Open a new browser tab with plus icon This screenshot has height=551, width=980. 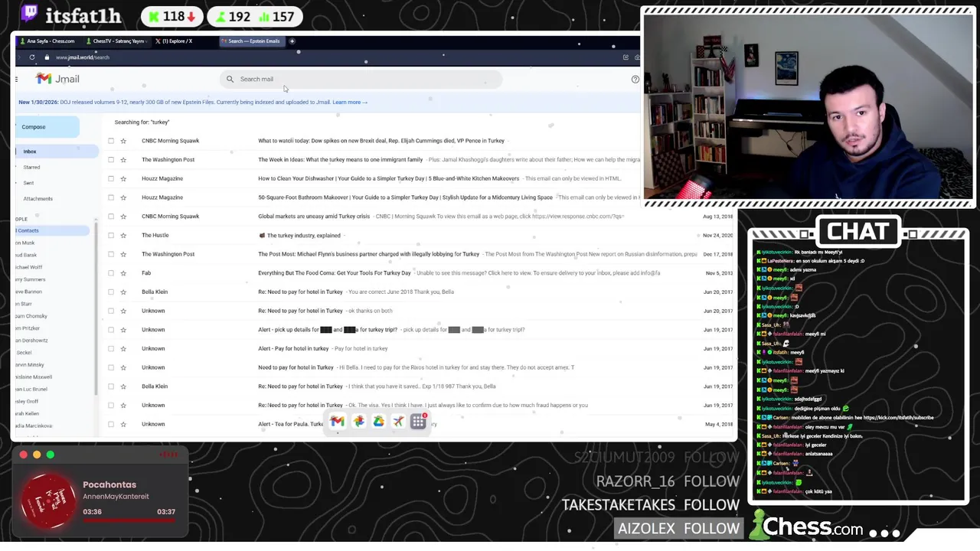click(292, 41)
